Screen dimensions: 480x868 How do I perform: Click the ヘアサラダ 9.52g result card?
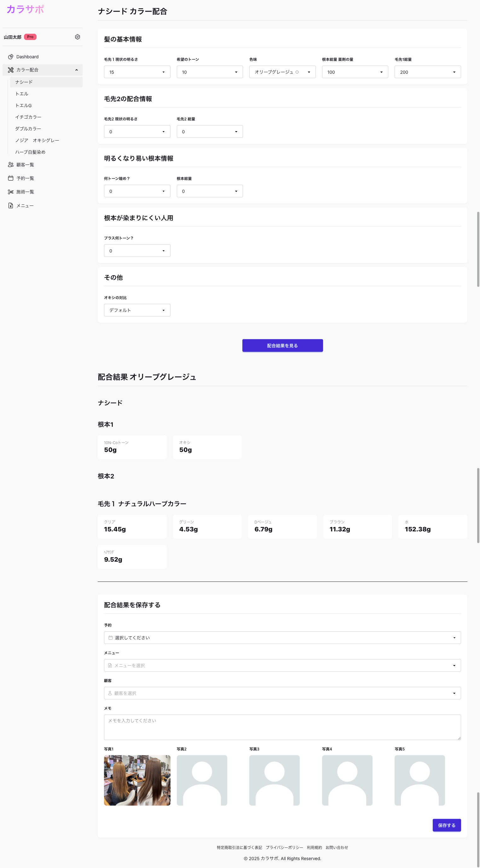[x=132, y=557]
